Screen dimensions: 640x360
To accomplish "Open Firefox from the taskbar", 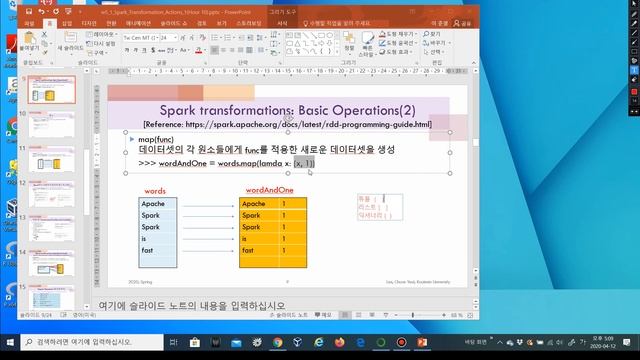I will click(x=340, y=342).
